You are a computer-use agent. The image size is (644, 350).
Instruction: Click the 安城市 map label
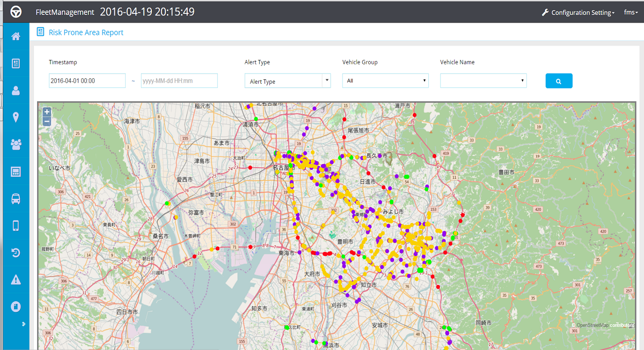pos(380,325)
